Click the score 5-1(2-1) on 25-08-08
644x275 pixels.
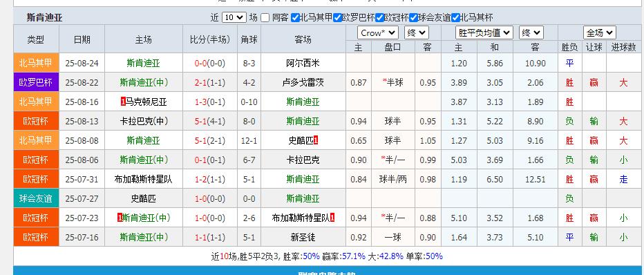pyautogui.click(x=210, y=140)
